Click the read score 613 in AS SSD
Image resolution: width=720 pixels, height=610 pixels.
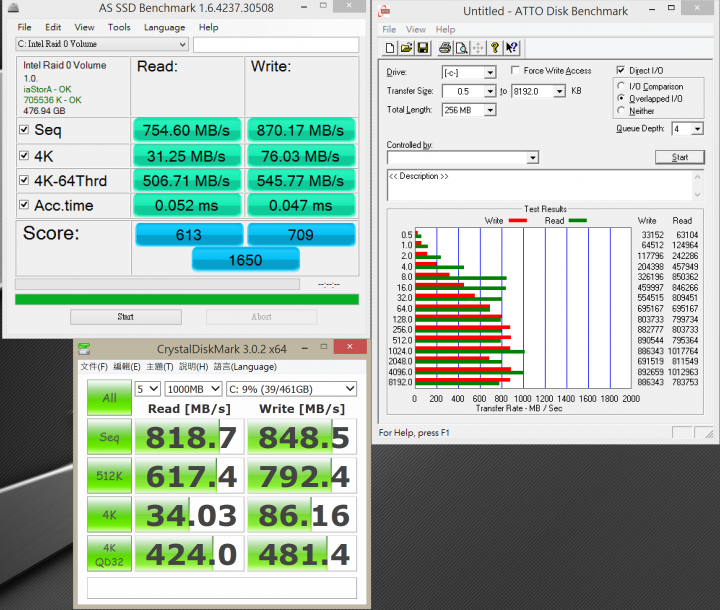(189, 235)
